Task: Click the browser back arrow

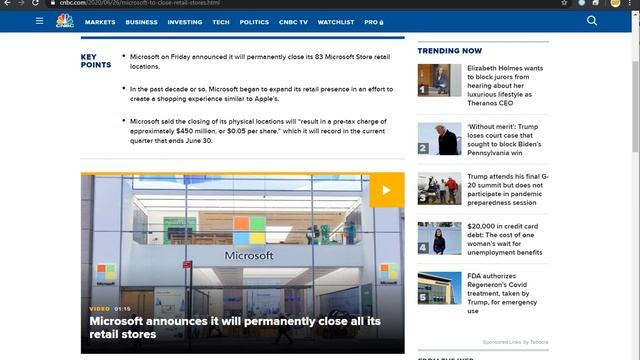Action: [x=7, y=3]
